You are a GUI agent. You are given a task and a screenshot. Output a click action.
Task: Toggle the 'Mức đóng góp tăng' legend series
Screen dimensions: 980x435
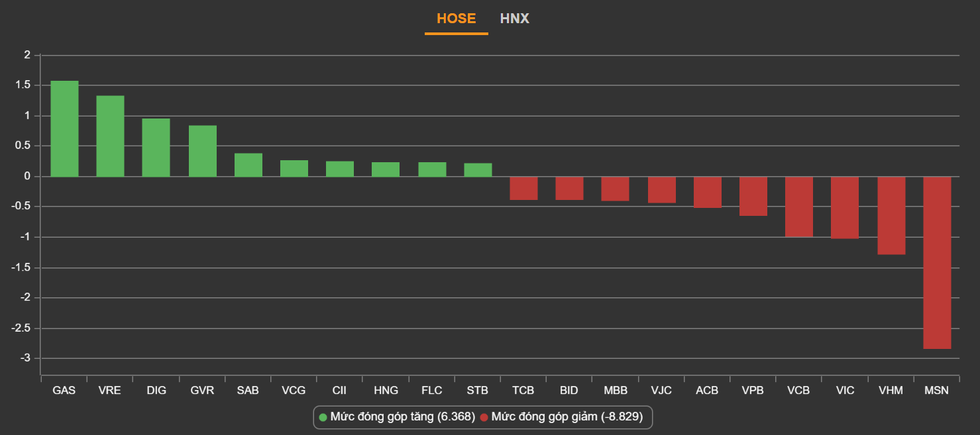pos(402,417)
